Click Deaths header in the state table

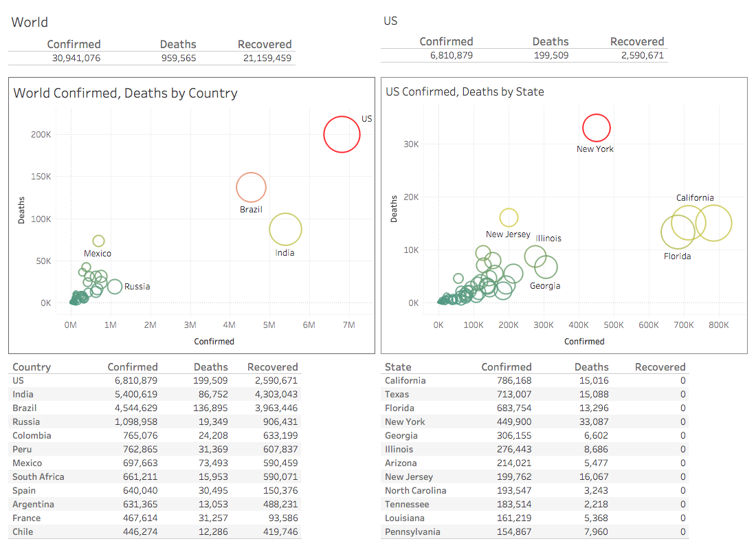[x=591, y=367]
